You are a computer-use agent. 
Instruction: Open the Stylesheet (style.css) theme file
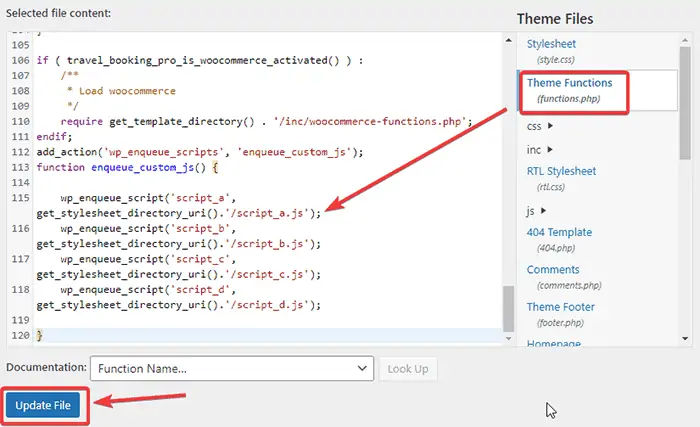coord(551,44)
